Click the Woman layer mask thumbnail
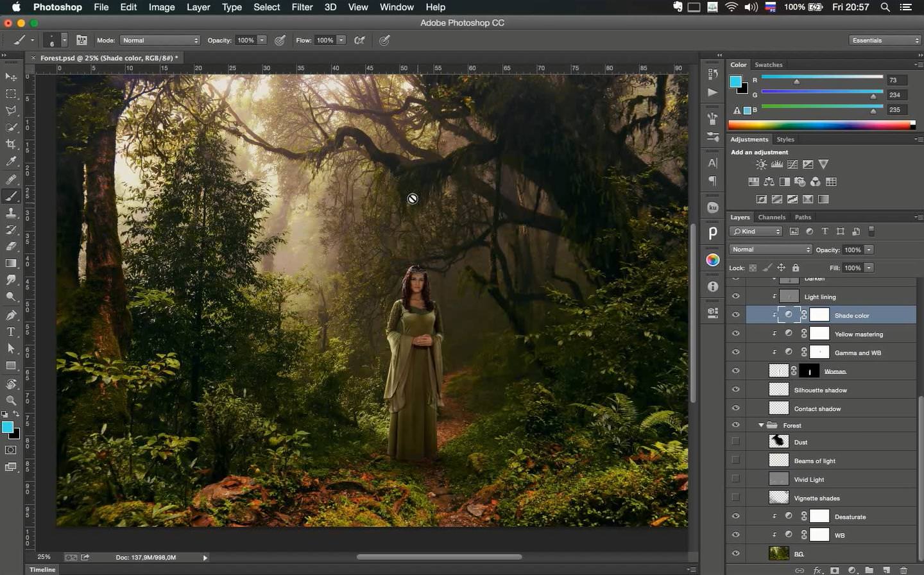This screenshot has width=924, height=575. click(809, 371)
